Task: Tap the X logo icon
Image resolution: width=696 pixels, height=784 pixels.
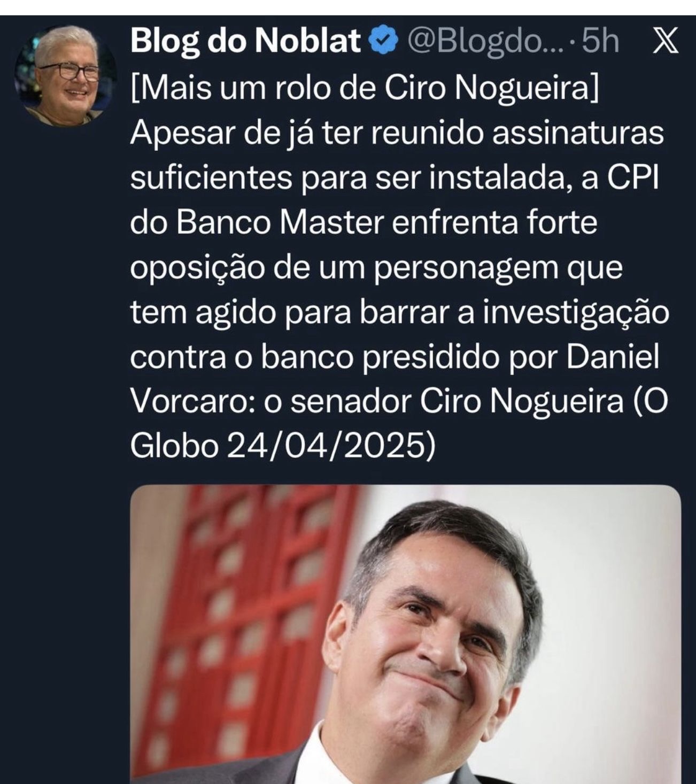Action: [666, 41]
